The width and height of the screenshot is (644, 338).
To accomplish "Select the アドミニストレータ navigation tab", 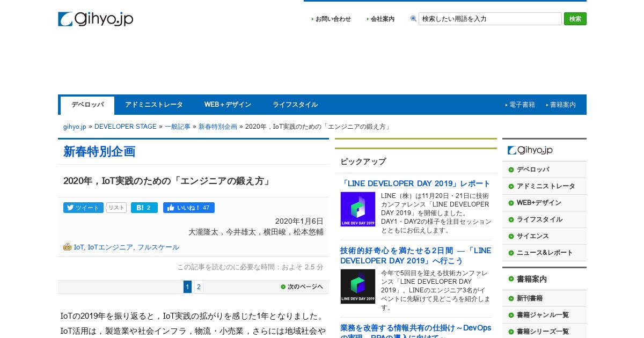I will pyautogui.click(x=154, y=105).
